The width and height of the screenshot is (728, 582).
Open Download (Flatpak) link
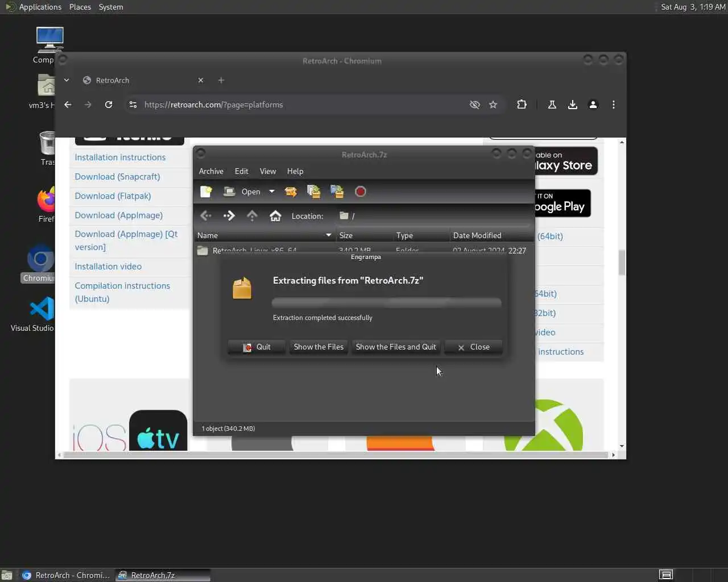pyautogui.click(x=113, y=196)
